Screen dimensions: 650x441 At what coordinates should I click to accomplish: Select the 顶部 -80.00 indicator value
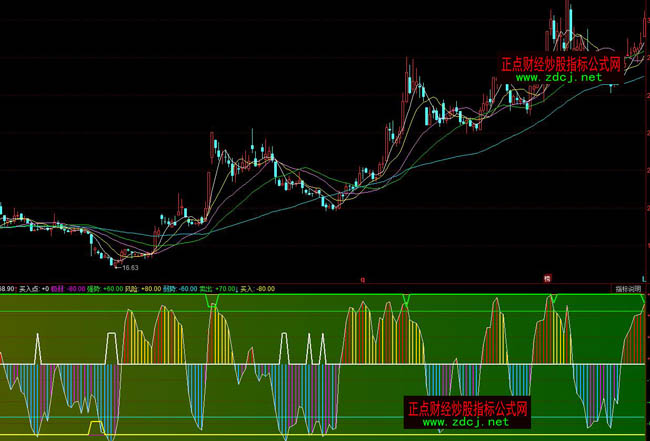point(70,288)
